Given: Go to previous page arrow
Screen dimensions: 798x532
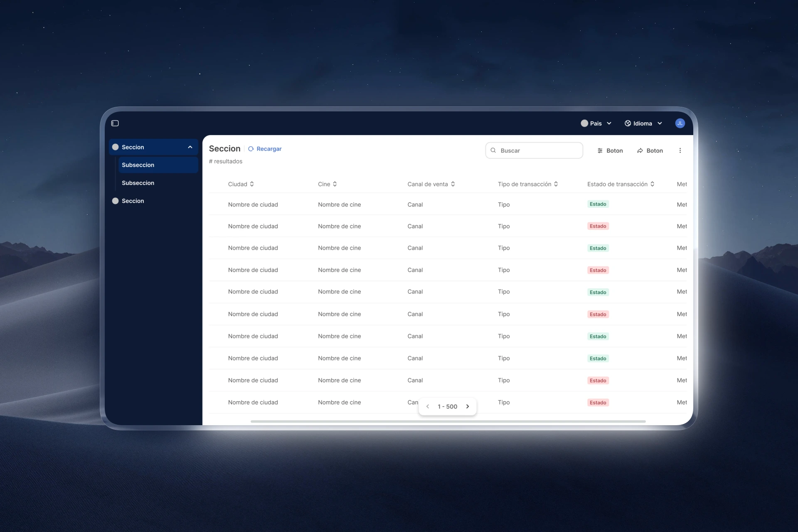Looking at the screenshot, I should pyautogui.click(x=428, y=406).
